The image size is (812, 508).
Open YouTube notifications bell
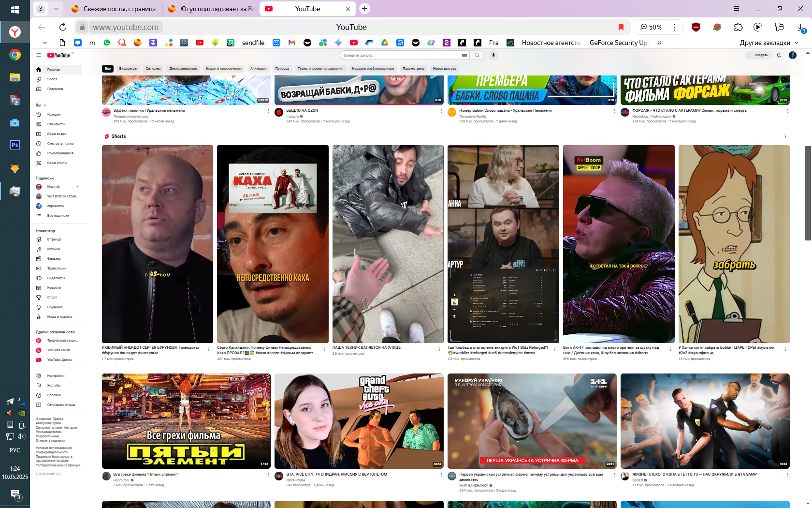click(x=779, y=55)
